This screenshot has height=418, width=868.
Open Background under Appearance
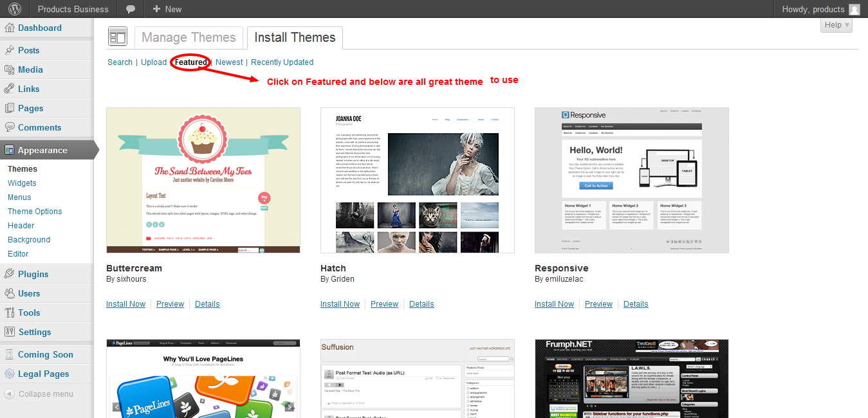pyautogui.click(x=29, y=240)
